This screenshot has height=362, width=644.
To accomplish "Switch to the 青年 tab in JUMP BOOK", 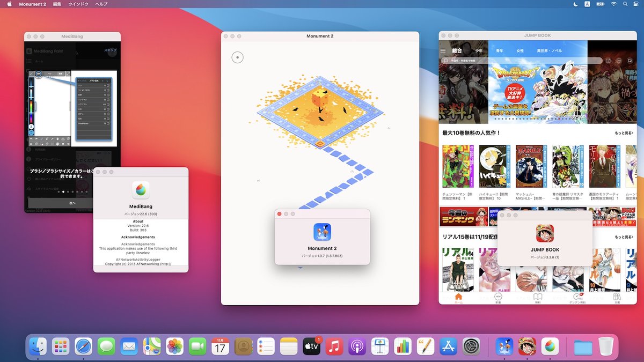I will (500, 50).
